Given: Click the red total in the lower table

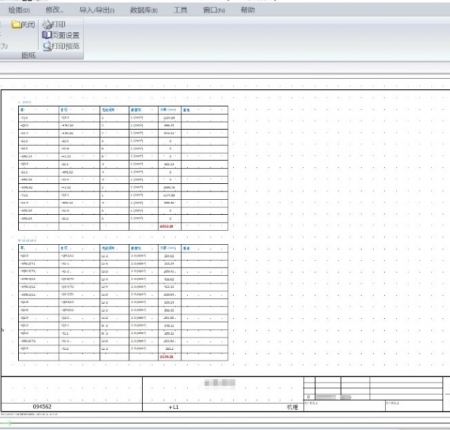Looking at the screenshot, I should click(166, 357).
